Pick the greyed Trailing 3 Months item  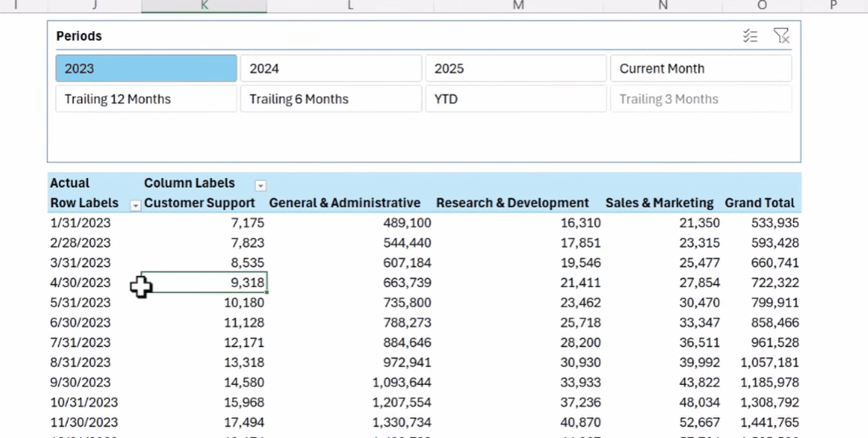click(700, 99)
